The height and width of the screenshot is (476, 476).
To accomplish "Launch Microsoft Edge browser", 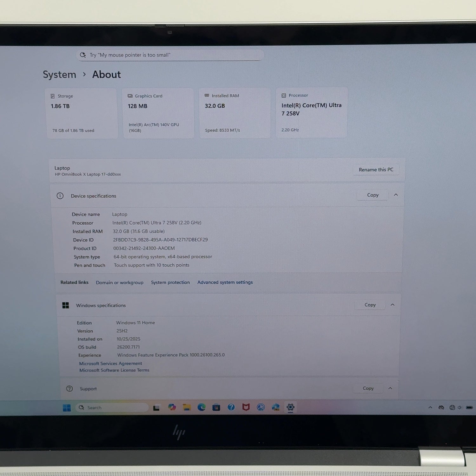I will 202,407.
